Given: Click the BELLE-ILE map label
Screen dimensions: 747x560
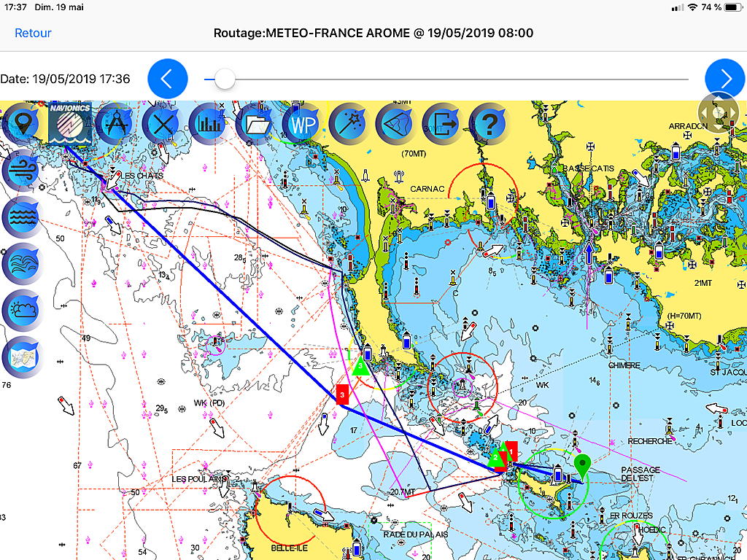Looking at the screenshot, I should point(289,548).
